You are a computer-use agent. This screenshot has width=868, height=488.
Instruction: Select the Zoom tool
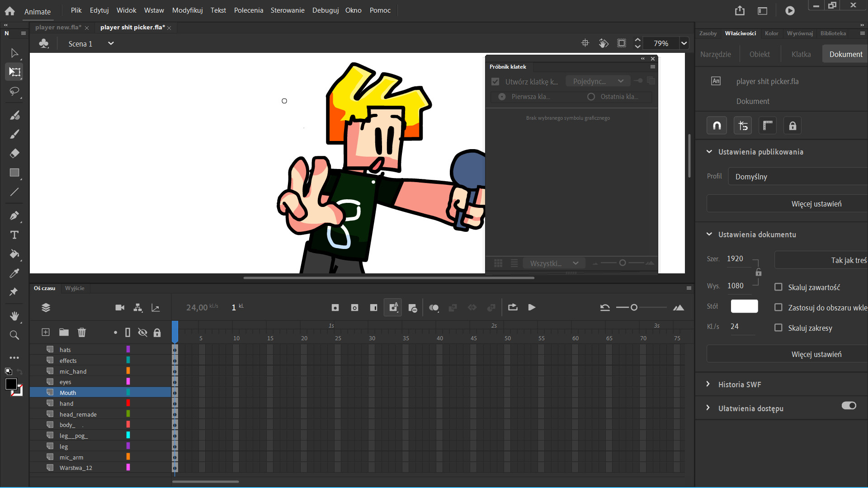pos(14,335)
